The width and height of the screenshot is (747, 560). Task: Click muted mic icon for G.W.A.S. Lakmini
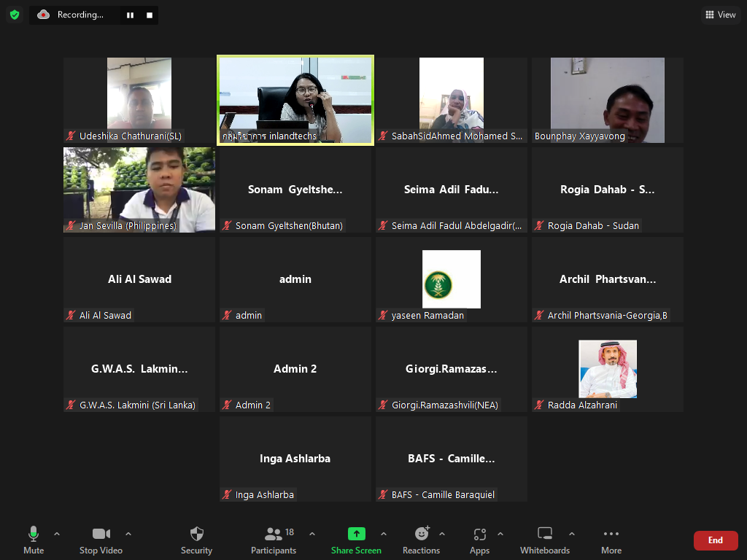tap(71, 405)
